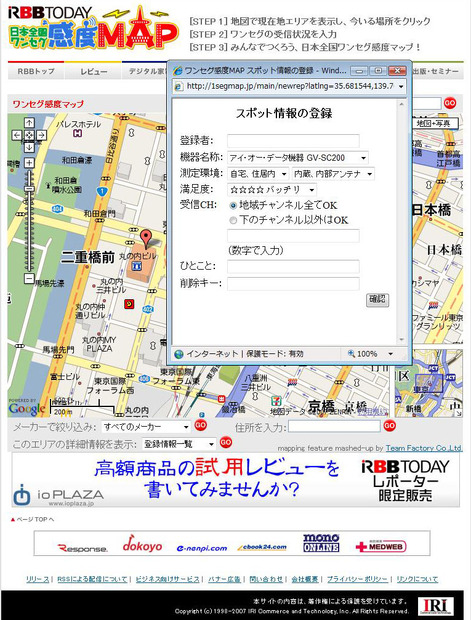Switch map to 地図+写真 view
The height and width of the screenshot is (620, 471).
click(434, 123)
